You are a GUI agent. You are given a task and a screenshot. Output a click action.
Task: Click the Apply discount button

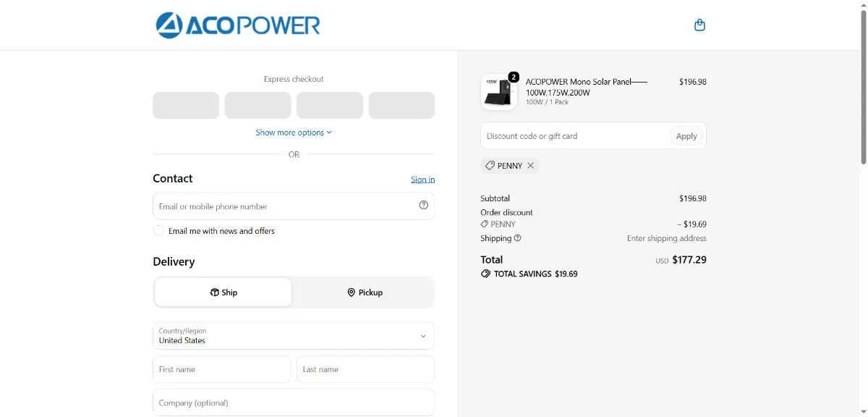[x=686, y=136]
